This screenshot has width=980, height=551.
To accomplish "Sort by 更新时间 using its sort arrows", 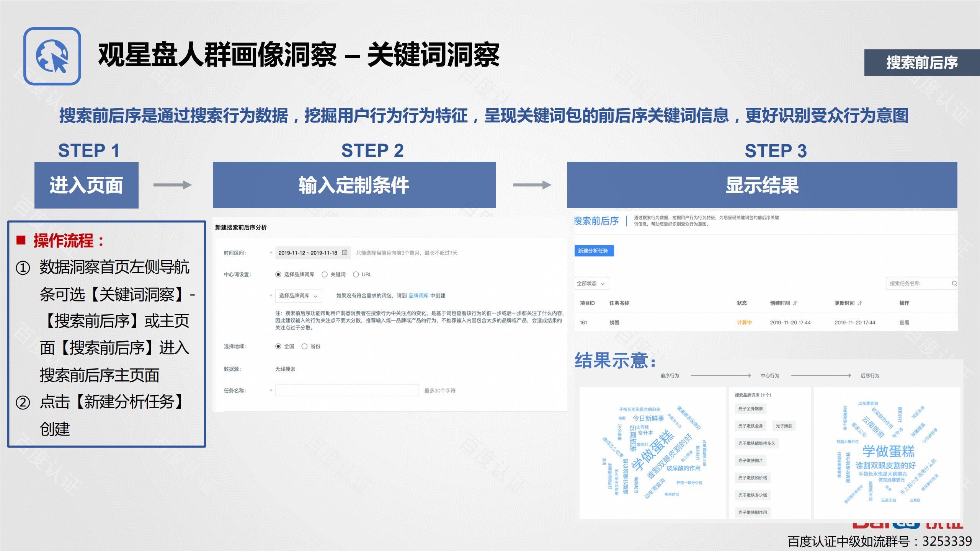I will (860, 303).
